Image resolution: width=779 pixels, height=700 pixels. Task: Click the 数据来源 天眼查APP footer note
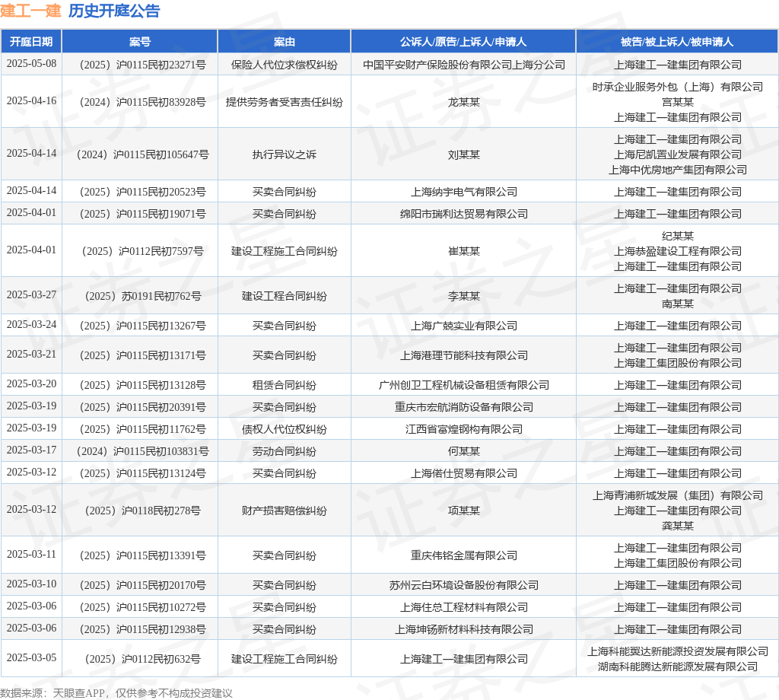(x=116, y=693)
